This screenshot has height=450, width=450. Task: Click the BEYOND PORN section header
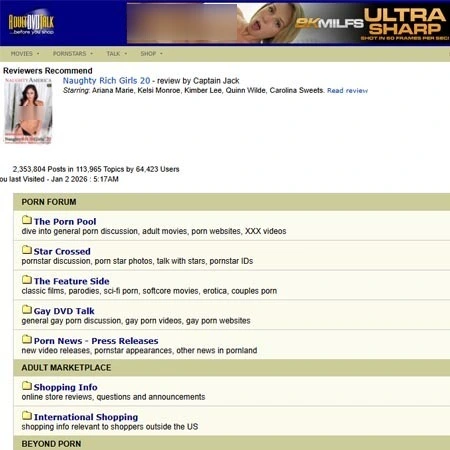[232, 443]
